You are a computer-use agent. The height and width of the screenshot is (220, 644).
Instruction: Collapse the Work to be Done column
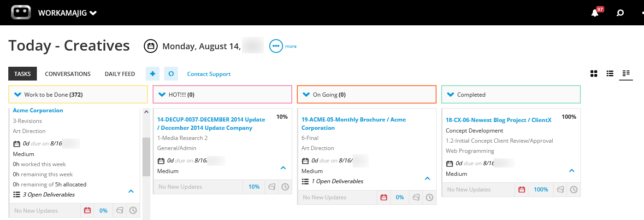(18, 95)
